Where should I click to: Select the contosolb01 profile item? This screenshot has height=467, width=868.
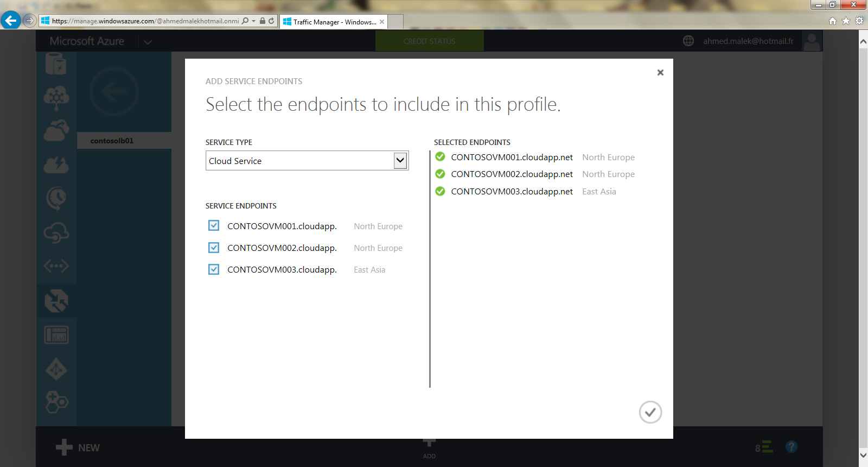124,141
